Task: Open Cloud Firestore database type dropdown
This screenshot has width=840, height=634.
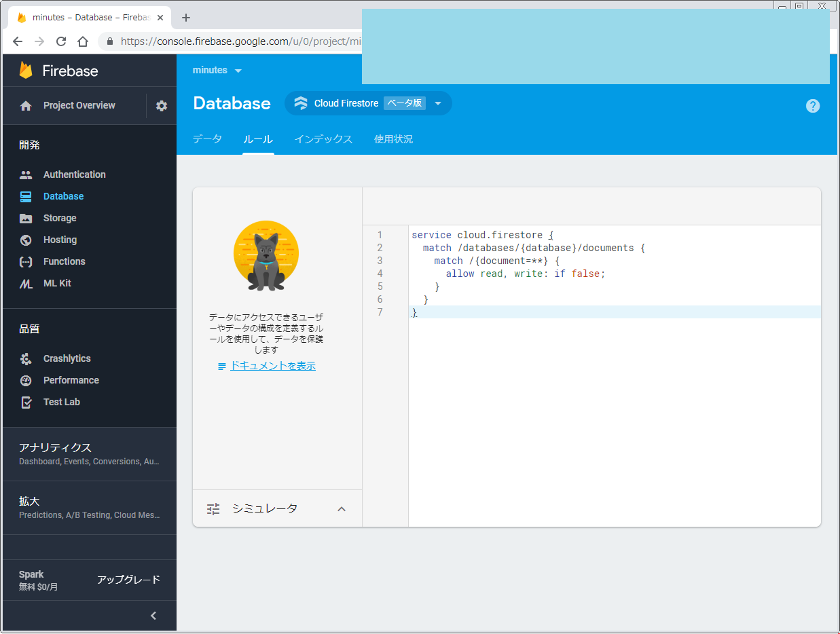Action: click(438, 104)
